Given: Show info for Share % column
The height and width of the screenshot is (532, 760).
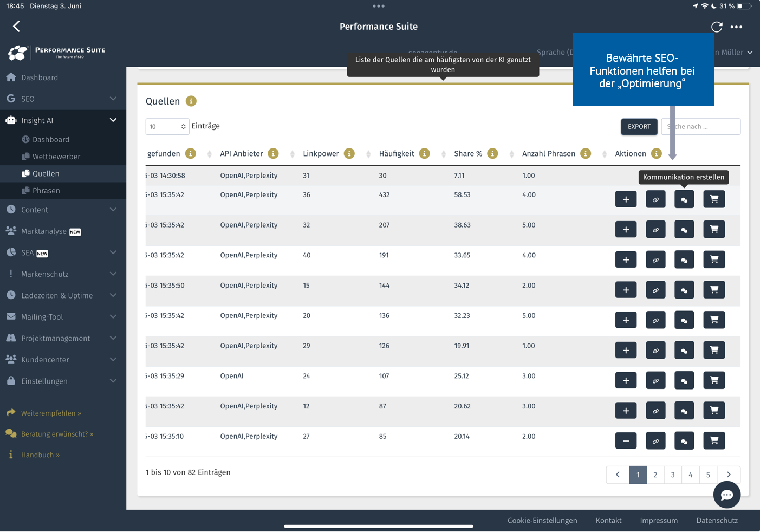Looking at the screenshot, I should click(x=492, y=153).
